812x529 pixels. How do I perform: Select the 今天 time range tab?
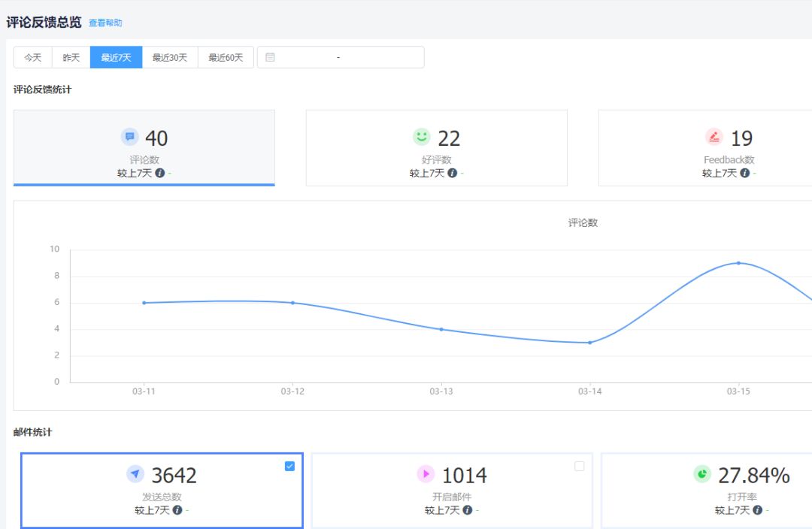(x=32, y=58)
